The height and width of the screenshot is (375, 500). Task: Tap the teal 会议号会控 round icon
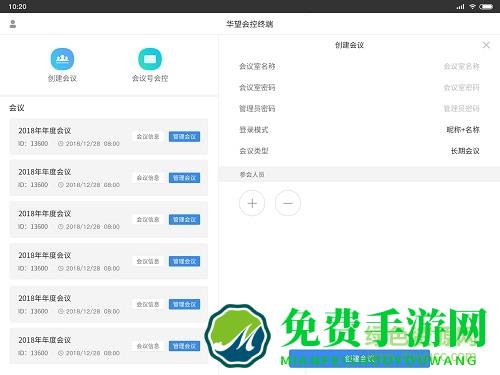[x=150, y=59]
